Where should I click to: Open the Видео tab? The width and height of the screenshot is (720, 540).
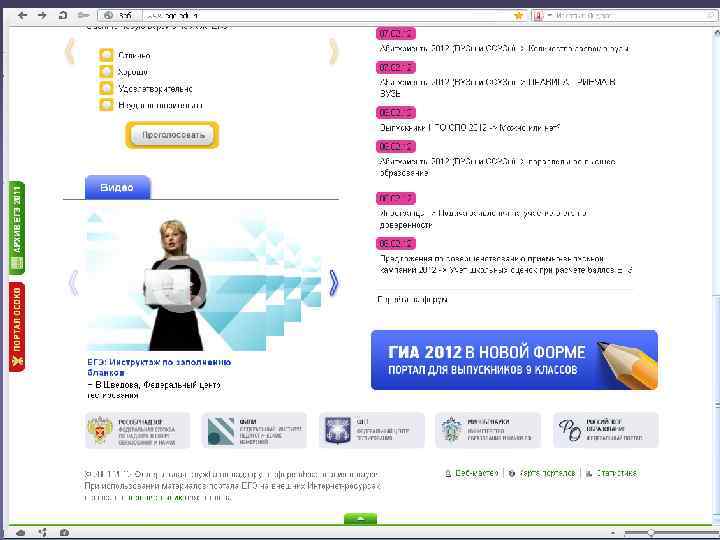(117, 187)
